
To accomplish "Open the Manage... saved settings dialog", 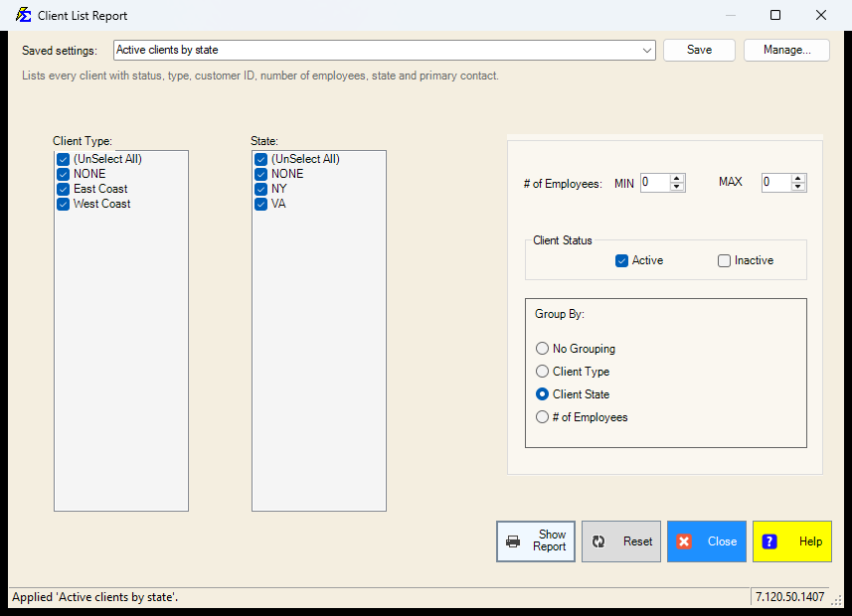I will [786, 50].
